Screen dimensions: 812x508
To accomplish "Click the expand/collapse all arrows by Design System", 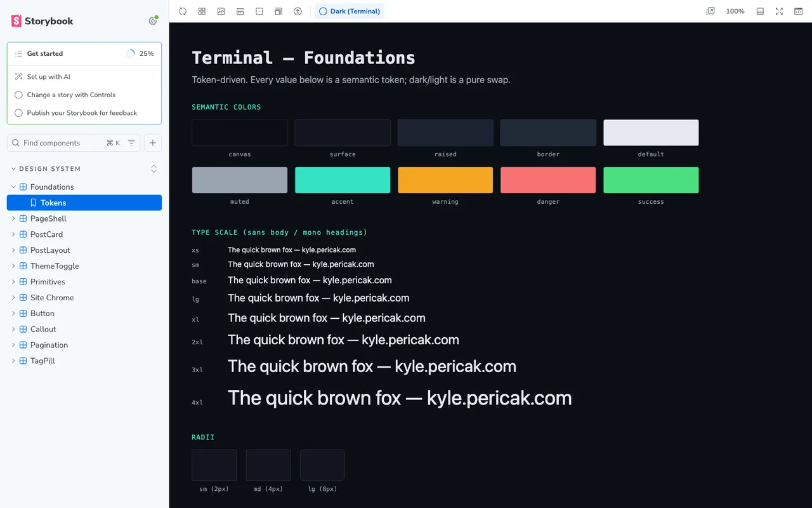I will [x=154, y=169].
